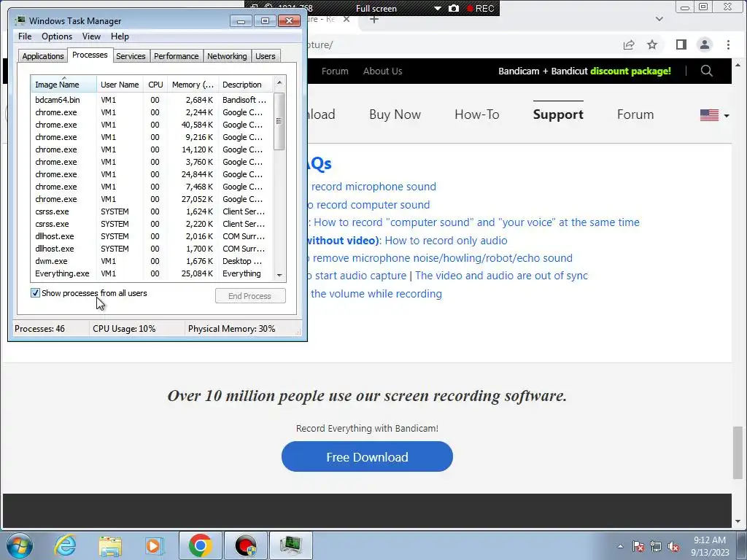Open Bandicam + Bandicut discount package link
This screenshot has width=747, height=560.
[584, 71]
